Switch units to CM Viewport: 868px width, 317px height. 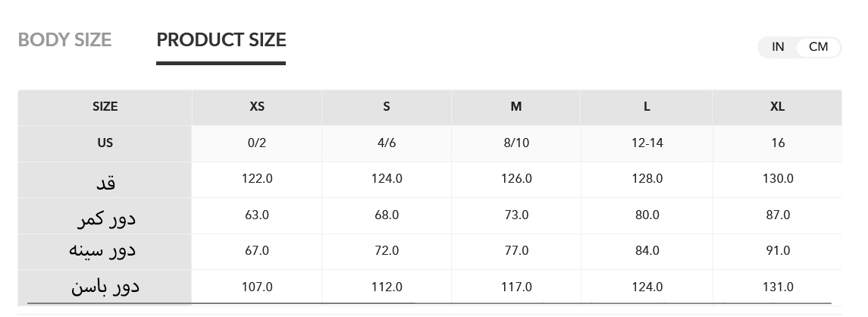pyautogui.click(x=818, y=47)
